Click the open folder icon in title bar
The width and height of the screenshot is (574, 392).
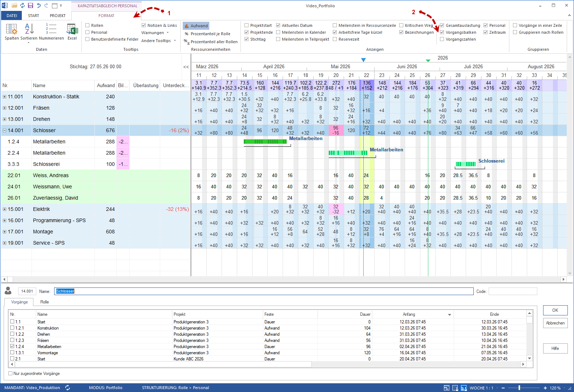click(x=15, y=5)
